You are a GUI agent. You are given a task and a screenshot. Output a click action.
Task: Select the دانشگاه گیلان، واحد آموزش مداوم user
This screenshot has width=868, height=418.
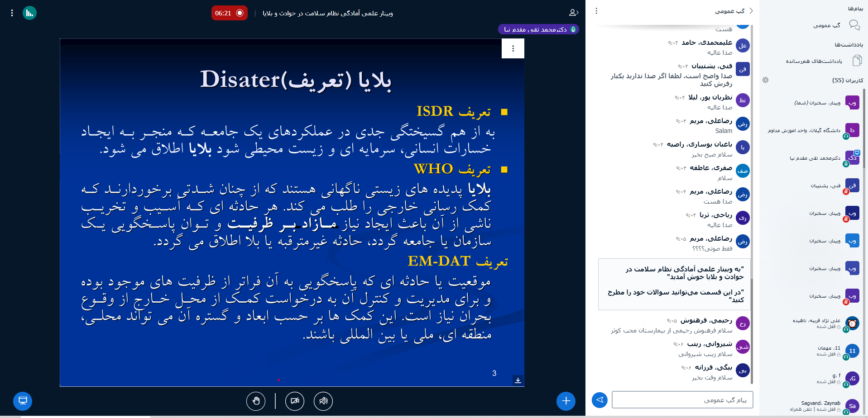(x=814, y=130)
